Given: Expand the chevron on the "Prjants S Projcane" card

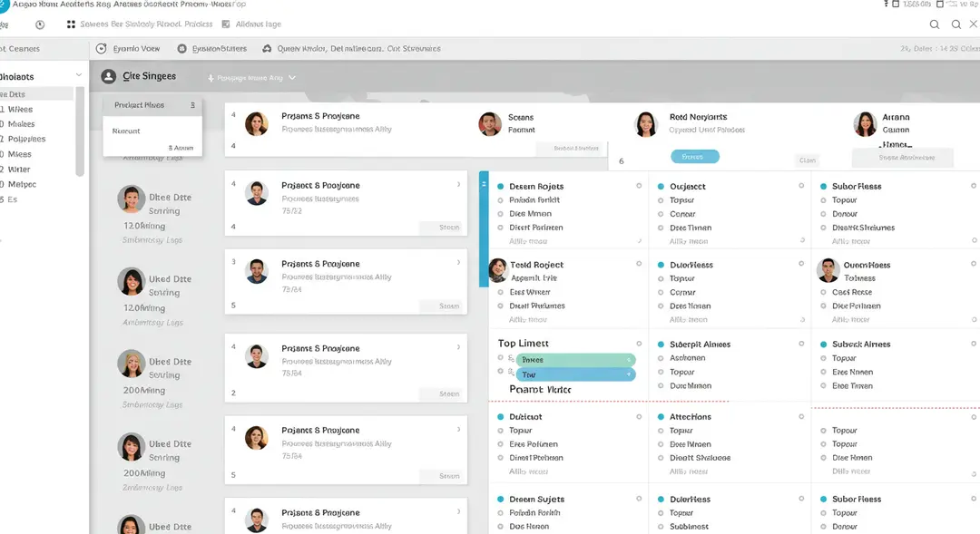Looking at the screenshot, I should pyautogui.click(x=459, y=263).
